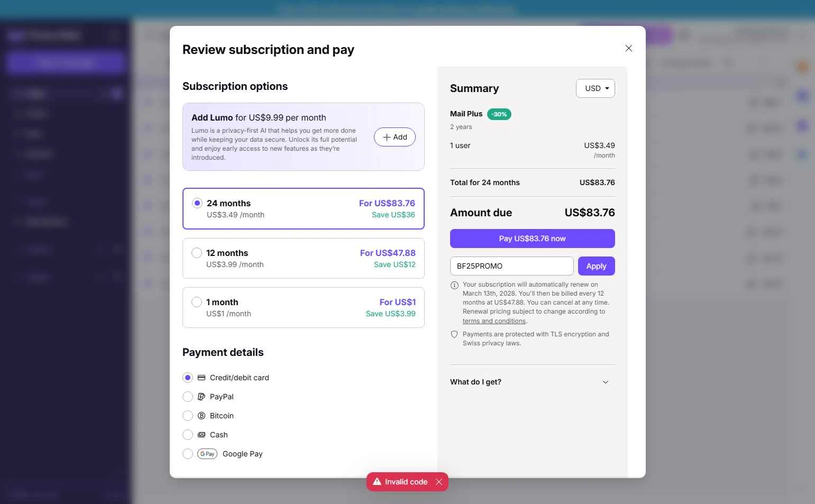Click the Amount due US$83.76 value
The height and width of the screenshot is (504, 815).
tap(590, 213)
